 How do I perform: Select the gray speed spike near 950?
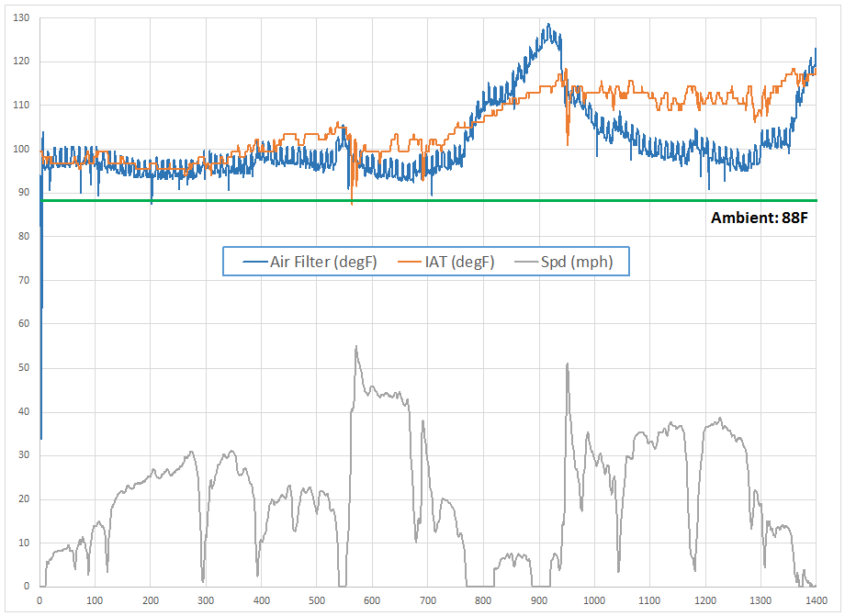tap(567, 364)
